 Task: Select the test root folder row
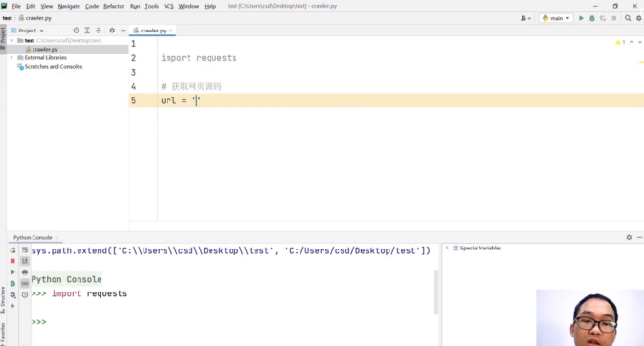[68, 41]
